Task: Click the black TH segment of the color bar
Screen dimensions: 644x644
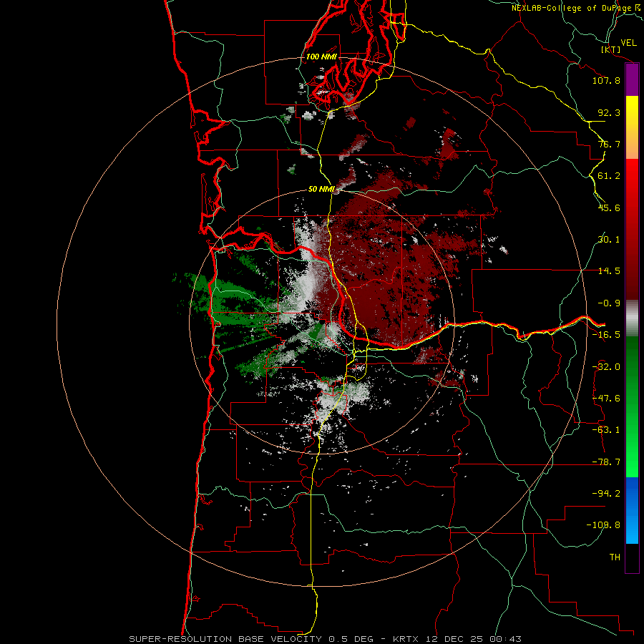Action: [632, 557]
